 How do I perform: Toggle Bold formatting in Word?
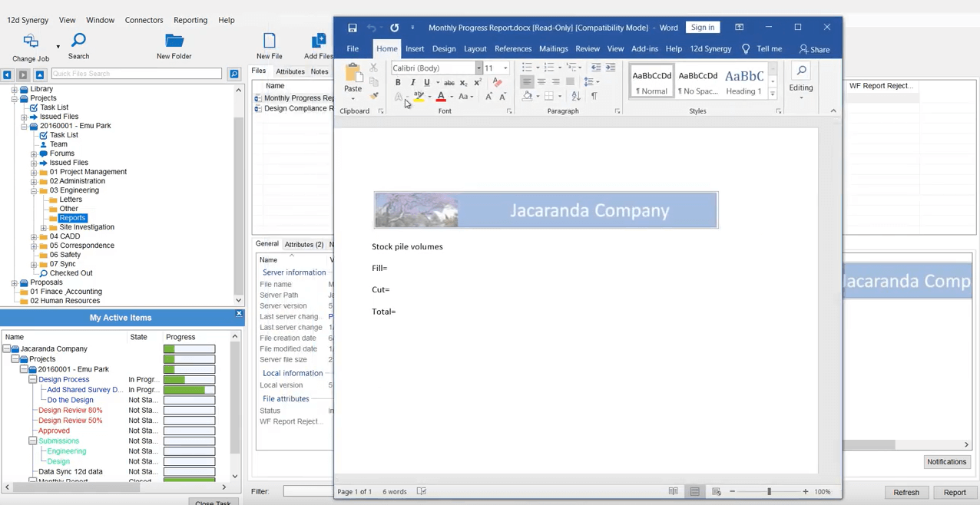point(398,83)
